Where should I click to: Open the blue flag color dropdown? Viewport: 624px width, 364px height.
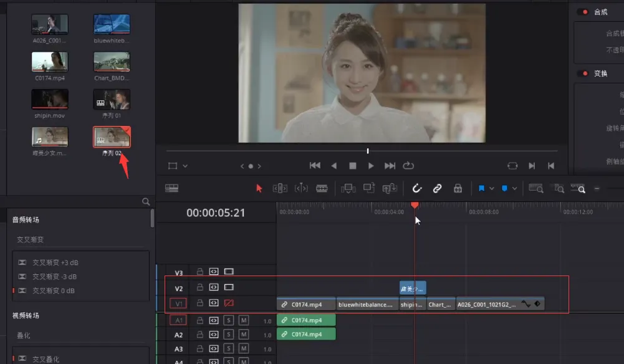[492, 188]
